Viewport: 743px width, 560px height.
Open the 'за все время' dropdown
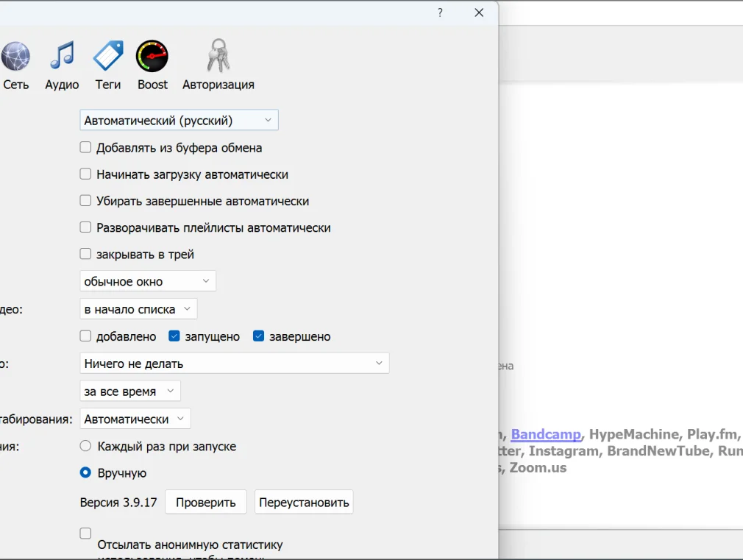tap(129, 391)
